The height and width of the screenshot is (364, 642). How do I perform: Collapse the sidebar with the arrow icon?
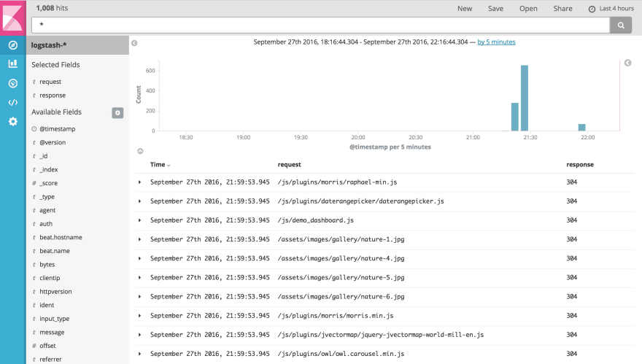(134, 43)
